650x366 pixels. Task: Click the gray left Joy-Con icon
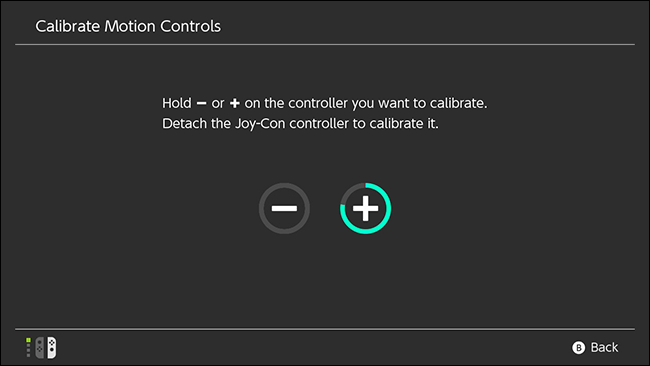point(39,347)
